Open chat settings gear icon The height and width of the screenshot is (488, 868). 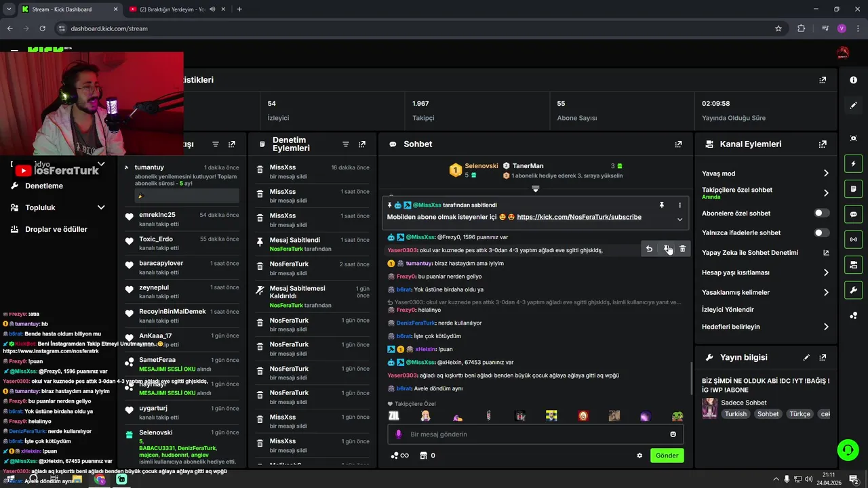(639, 455)
